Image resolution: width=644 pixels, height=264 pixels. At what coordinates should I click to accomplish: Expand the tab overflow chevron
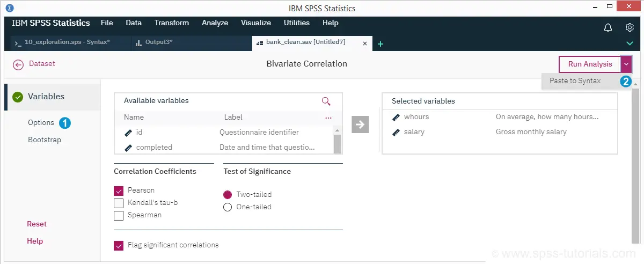tap(630, 43)
